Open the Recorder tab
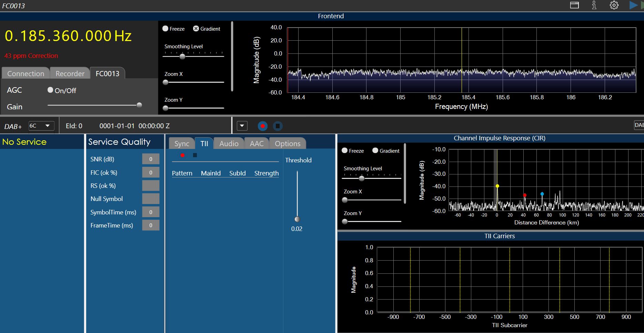The image size is (644, 333). 70,73
